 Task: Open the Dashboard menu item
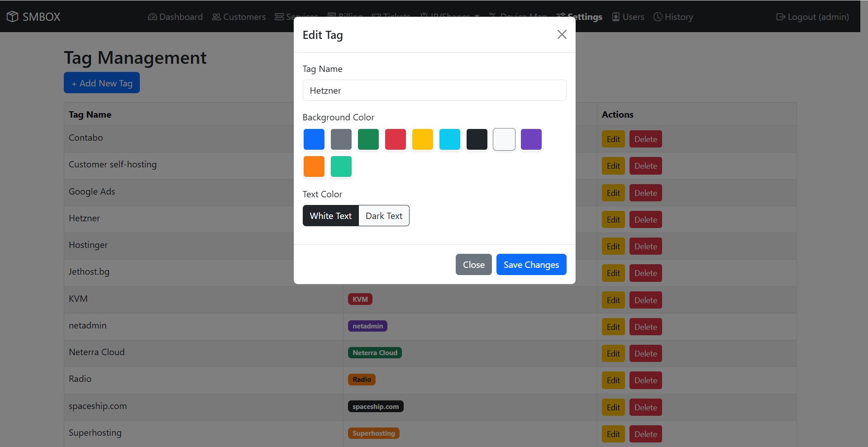175,17
